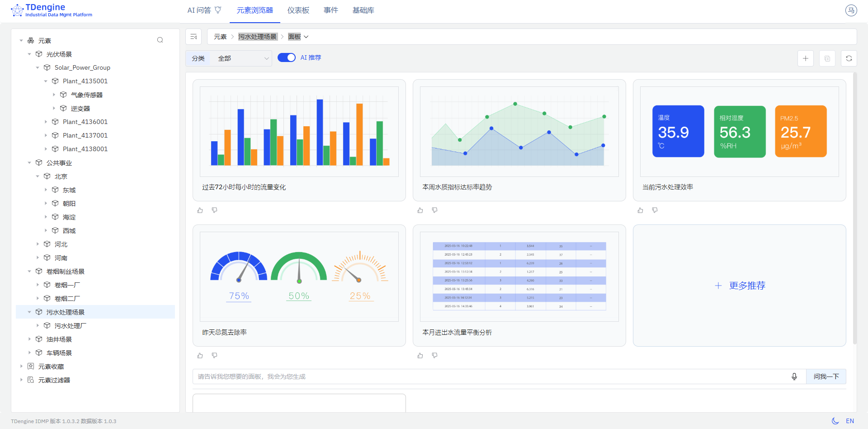Expand the 油井场景 tree node
The width and height of the screenshot is (868, 429).
pos(29,339)
